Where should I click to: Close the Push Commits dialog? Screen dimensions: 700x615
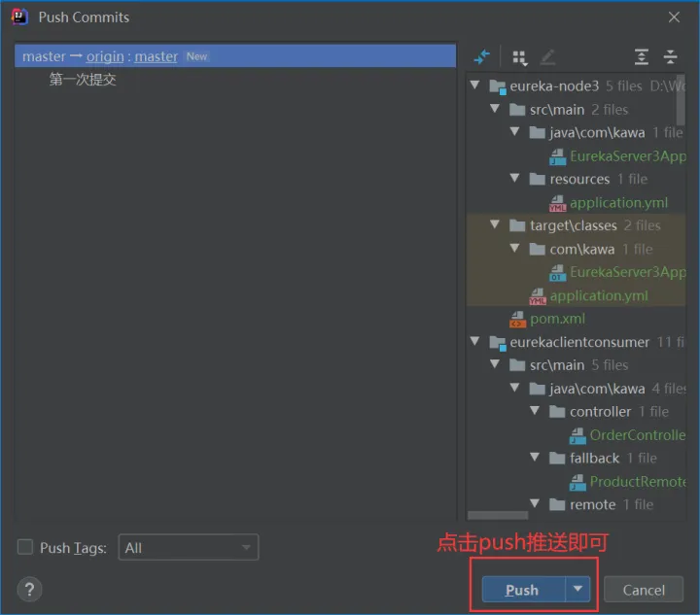(x=674, y=17)
